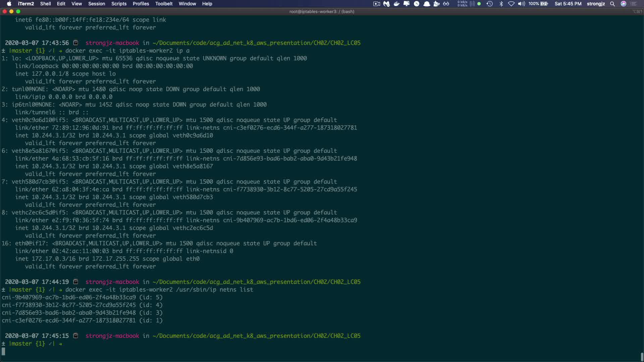
Task: Open Spotlight search magnifier
Action: pyautogui.click(x=612, y=4)
